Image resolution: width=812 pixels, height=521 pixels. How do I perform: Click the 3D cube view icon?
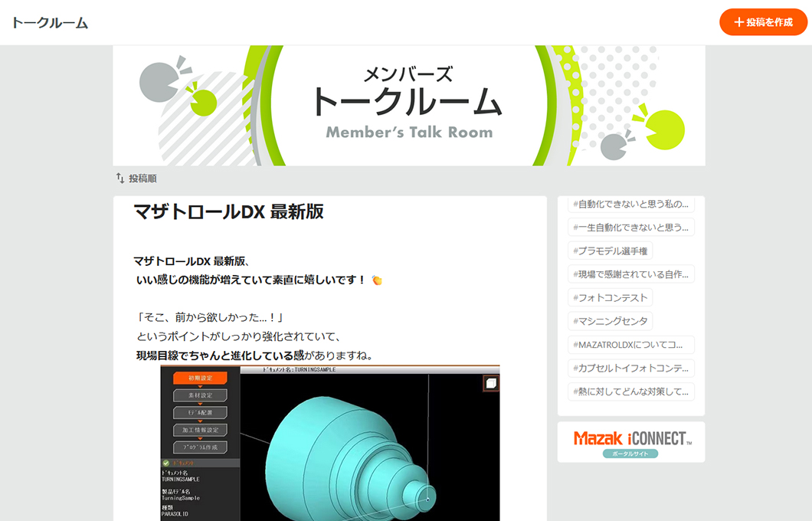(491, 383)
